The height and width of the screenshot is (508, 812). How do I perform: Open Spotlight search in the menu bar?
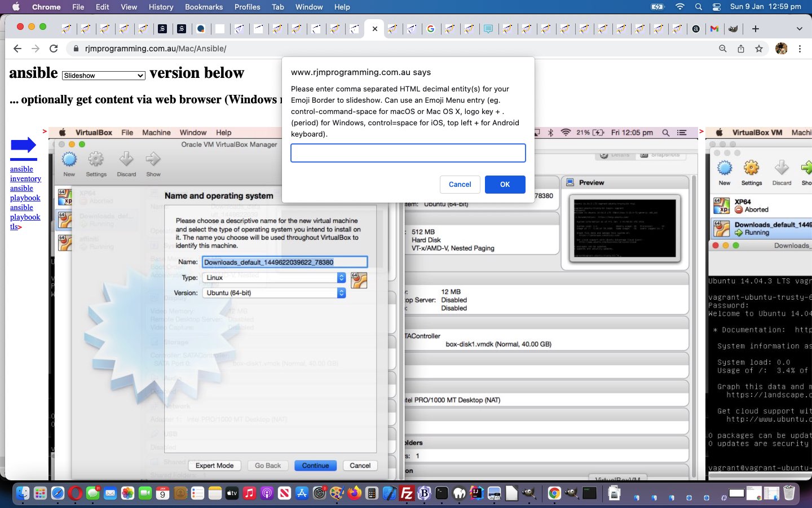click(x=699, y=7)
